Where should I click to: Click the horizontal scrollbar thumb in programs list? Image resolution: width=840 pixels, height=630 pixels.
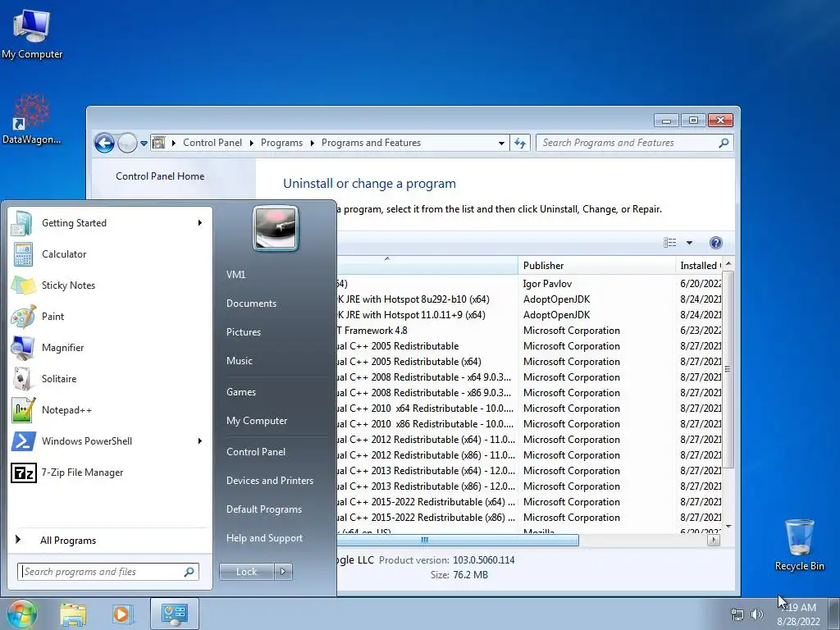click(458, 540)
